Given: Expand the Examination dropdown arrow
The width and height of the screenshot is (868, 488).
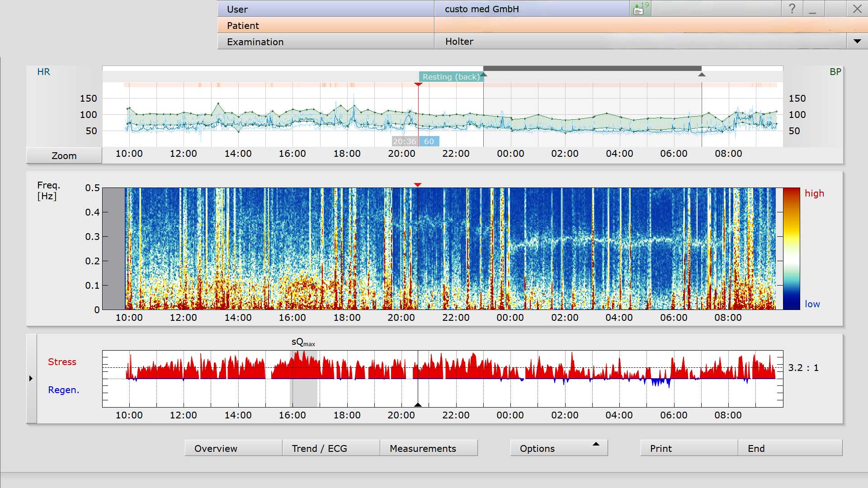Looking at the screenshot, I should [x=857, y=41].
